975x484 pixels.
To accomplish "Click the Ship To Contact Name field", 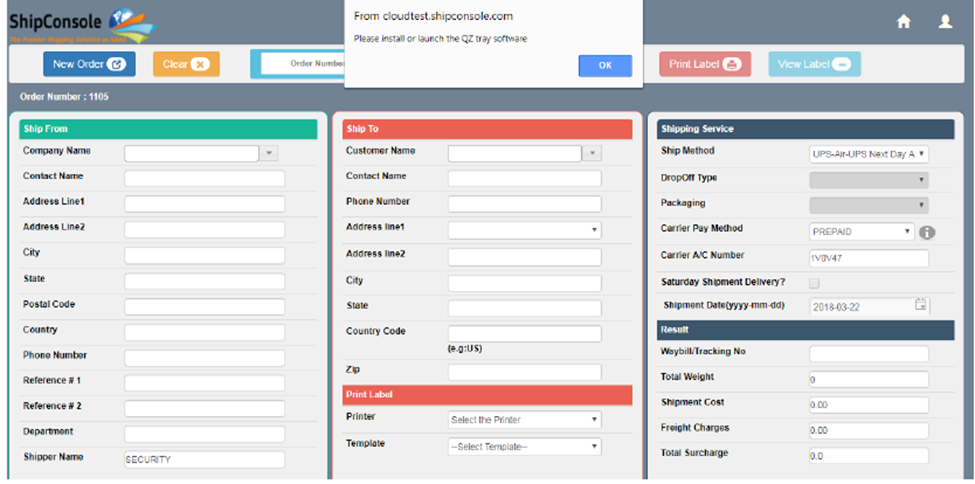I will [525, 179].
